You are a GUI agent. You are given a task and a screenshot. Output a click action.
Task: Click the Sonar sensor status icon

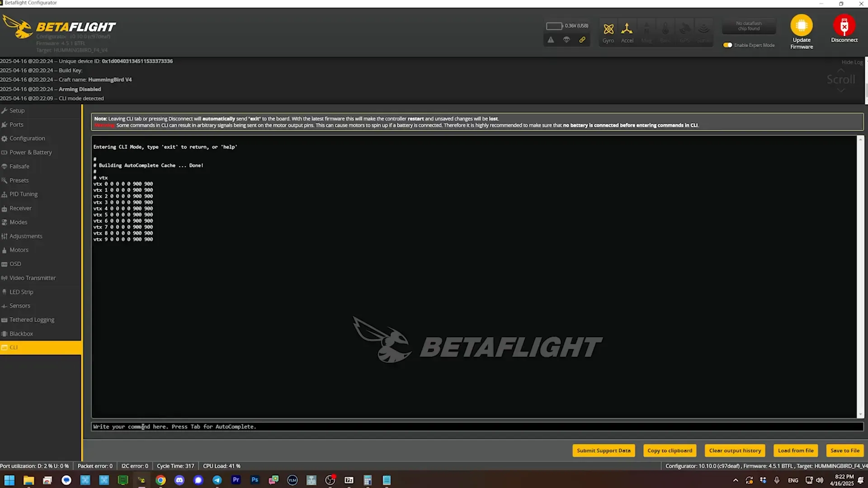point(703,29)
